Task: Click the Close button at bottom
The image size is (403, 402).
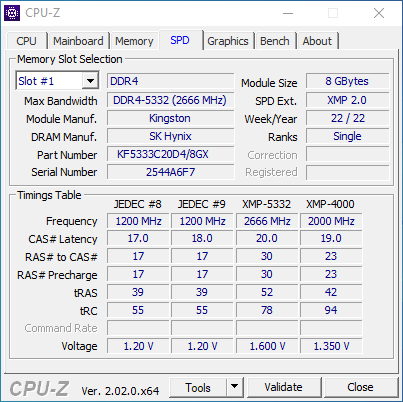Action: tap(360, 387)
